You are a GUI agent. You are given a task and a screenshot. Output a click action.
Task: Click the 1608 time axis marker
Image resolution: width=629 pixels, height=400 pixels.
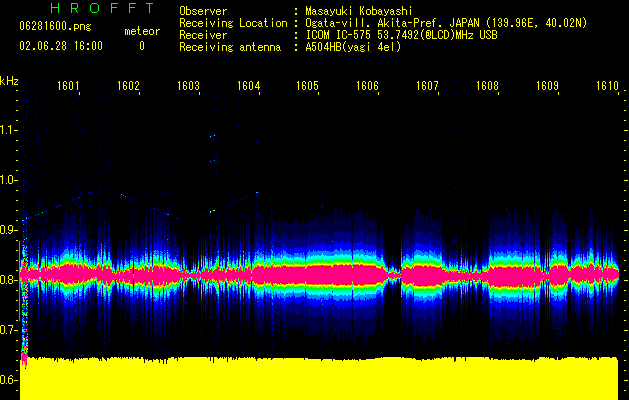tap(487, 86)
